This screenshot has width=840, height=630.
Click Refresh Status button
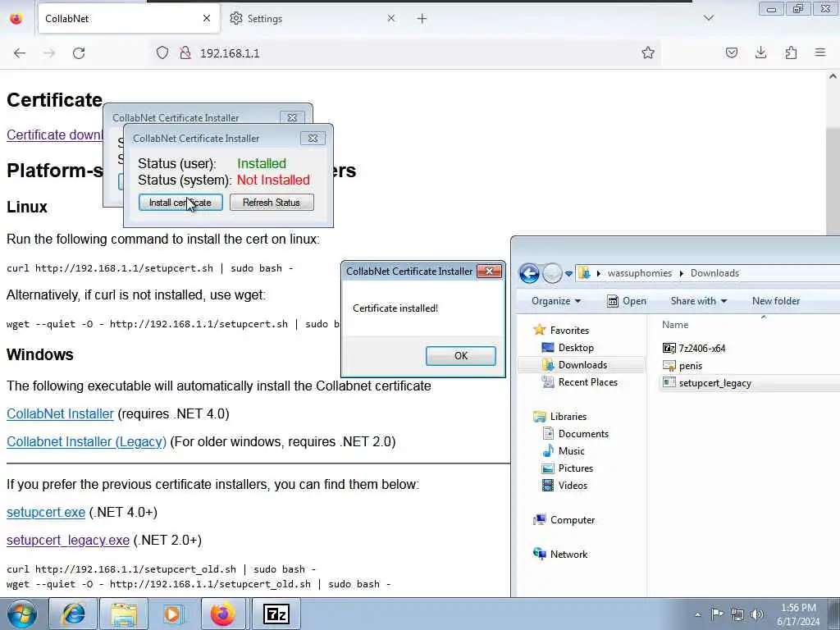click(272, 203)
